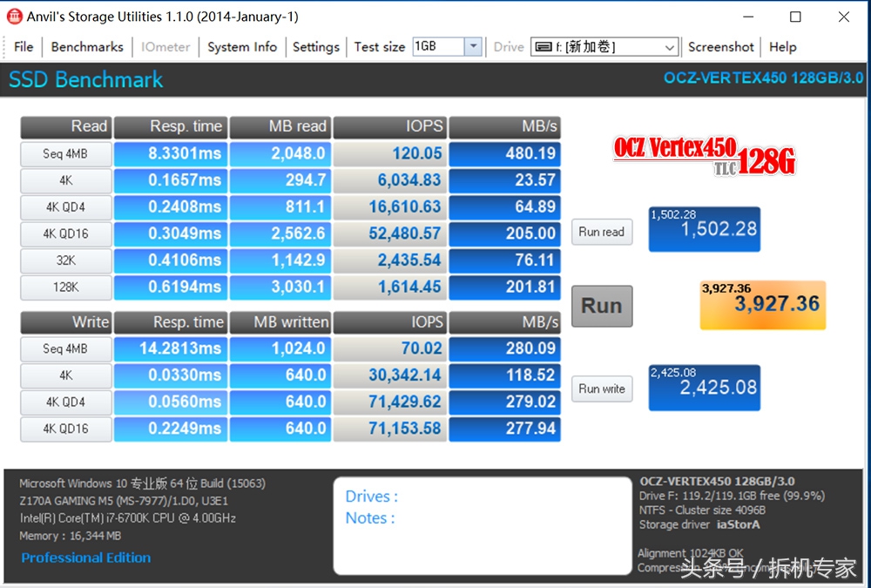This screenshot has width=871, height=588.
Task: Click the orange total score 3,927.36 box
Action: click(762, 304)
